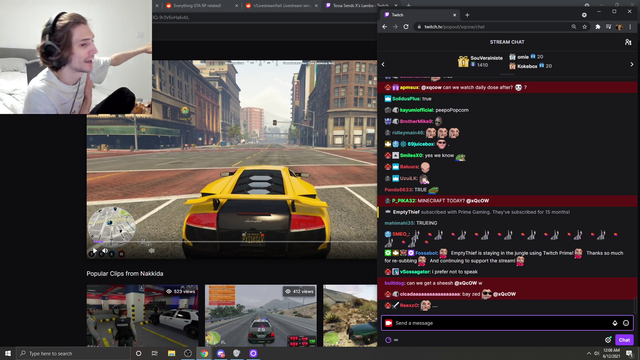Click username BrotherMike9 in chat
Screen dimensions: 640x360
click(x=416, y=121)
